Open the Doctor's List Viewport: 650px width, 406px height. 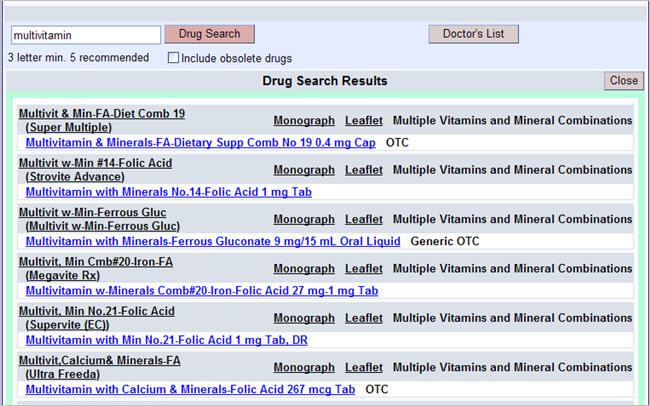pyautogui.click(x=473, y=34)
